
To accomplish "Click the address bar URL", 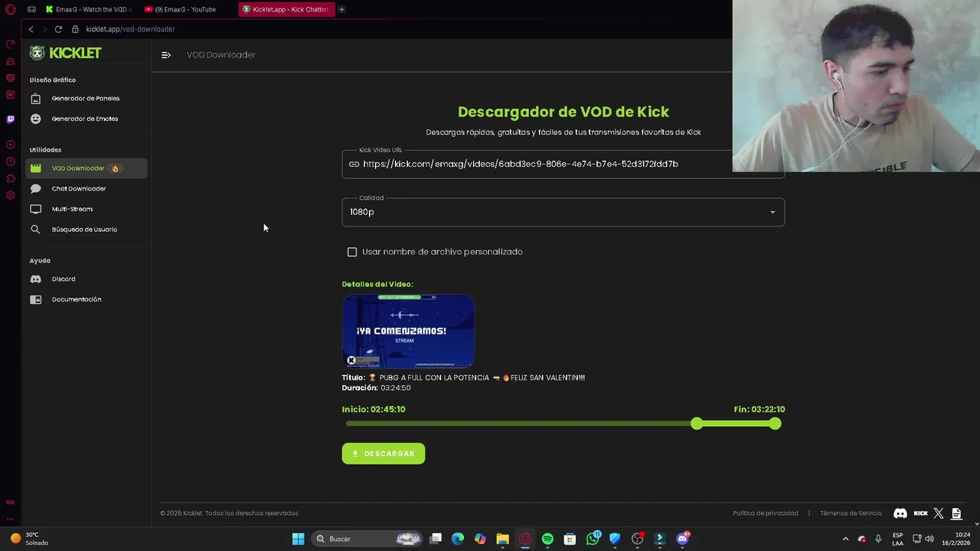I will 130,29.
